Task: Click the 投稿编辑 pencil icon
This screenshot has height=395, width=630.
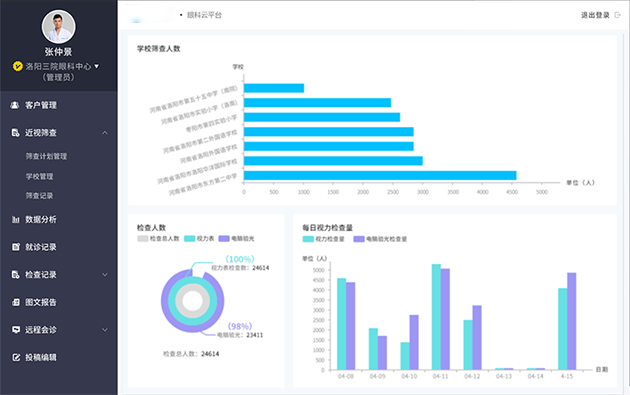Action: click(15, 357)
